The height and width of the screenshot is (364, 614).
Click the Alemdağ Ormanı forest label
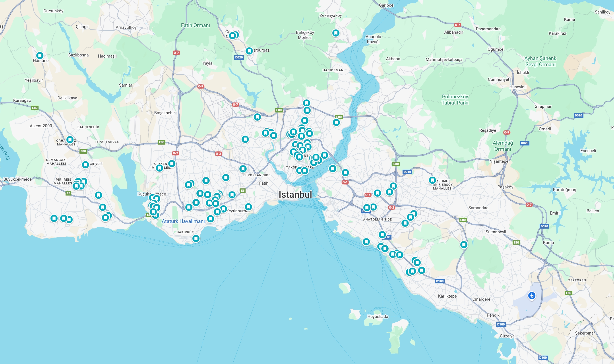tap(503, 146)
